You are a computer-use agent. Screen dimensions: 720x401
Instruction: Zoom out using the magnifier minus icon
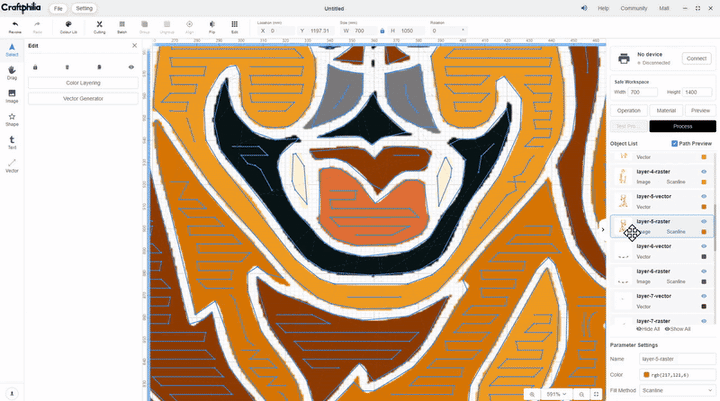click(581, 394)
